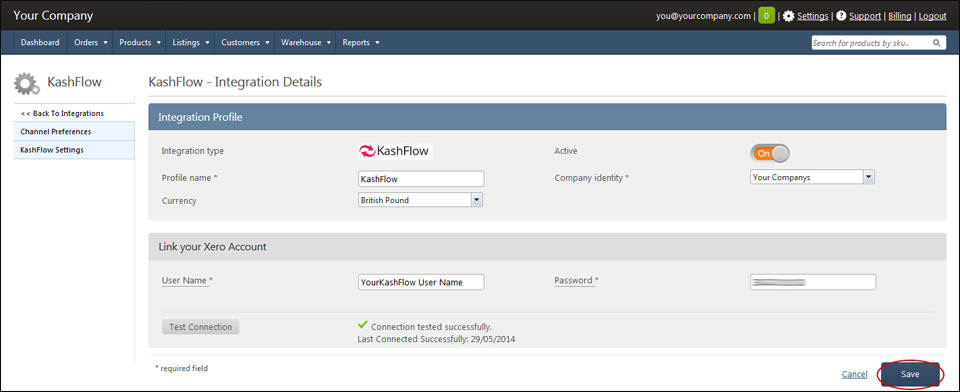Expand the Listings menu
The height and width of the screenshot is (392, 960).
click(x=191, y=43)
